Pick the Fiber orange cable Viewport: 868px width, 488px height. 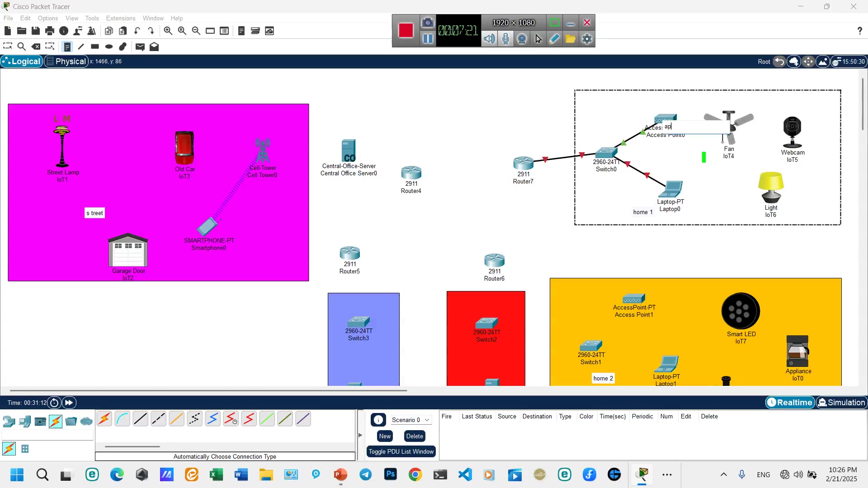click(x=176, y=419)
